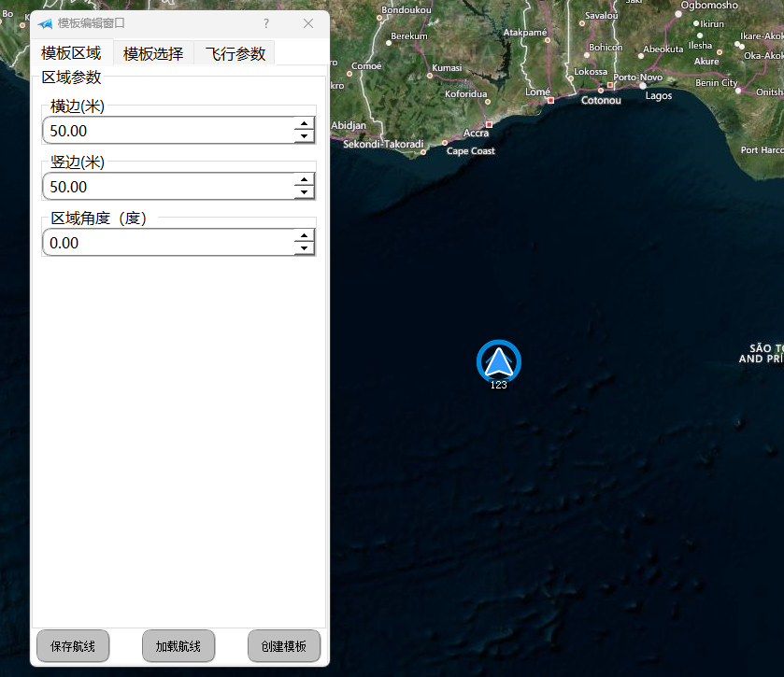Select the blue aircraft marker 123
Image resolution: width=784 pixels, height=677 pixels.
click(498, 362)
